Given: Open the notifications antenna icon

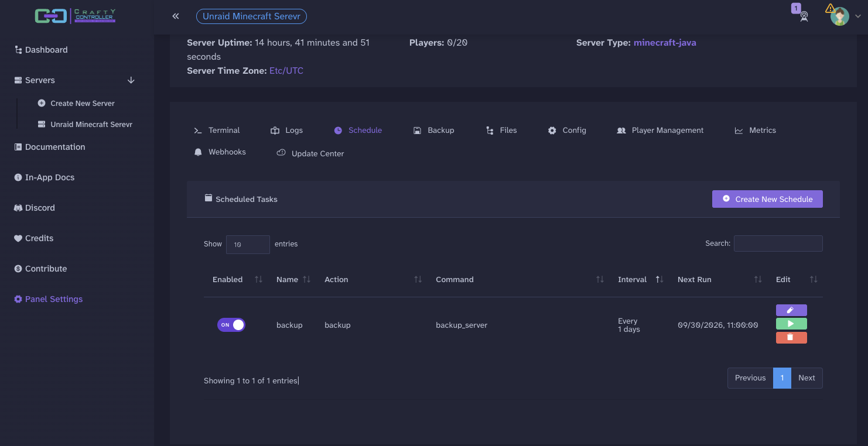Looking at the screenshot, I should (804, 16).
